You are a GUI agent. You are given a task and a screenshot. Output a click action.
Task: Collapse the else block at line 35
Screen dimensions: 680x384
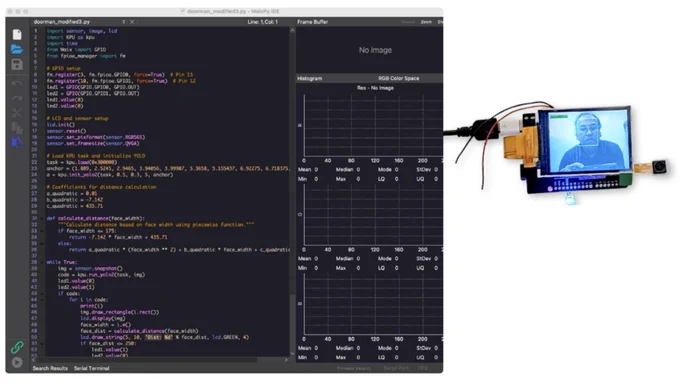[42, 243]
